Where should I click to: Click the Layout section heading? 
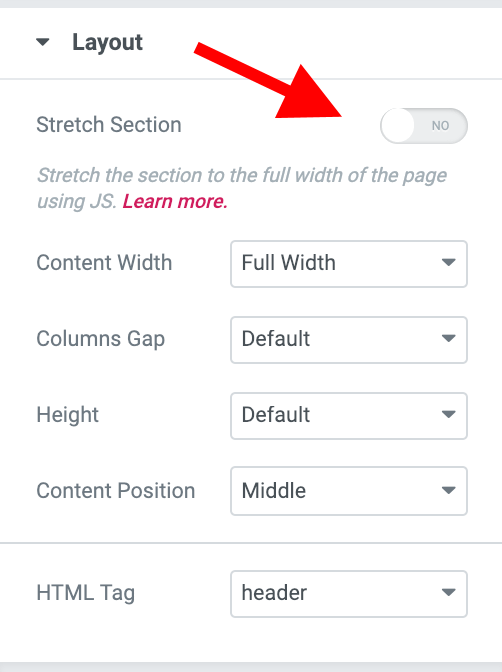pyautogui.click(x=107, y=42)
